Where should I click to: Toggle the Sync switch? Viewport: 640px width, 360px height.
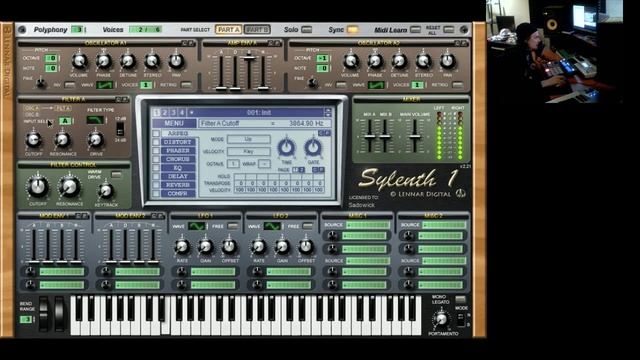pos(352,30)
